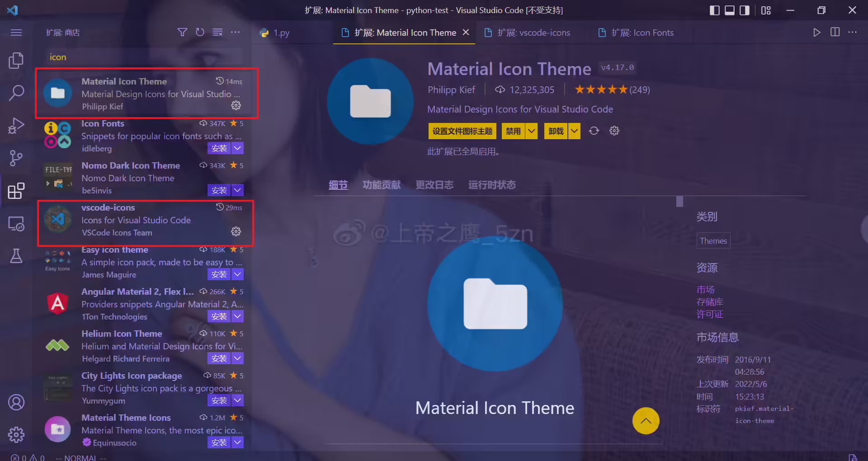Expand install options for Material Theme Icons
This screenshot has width=868, height=461.
pyautogui.click(x=237, y=442)
